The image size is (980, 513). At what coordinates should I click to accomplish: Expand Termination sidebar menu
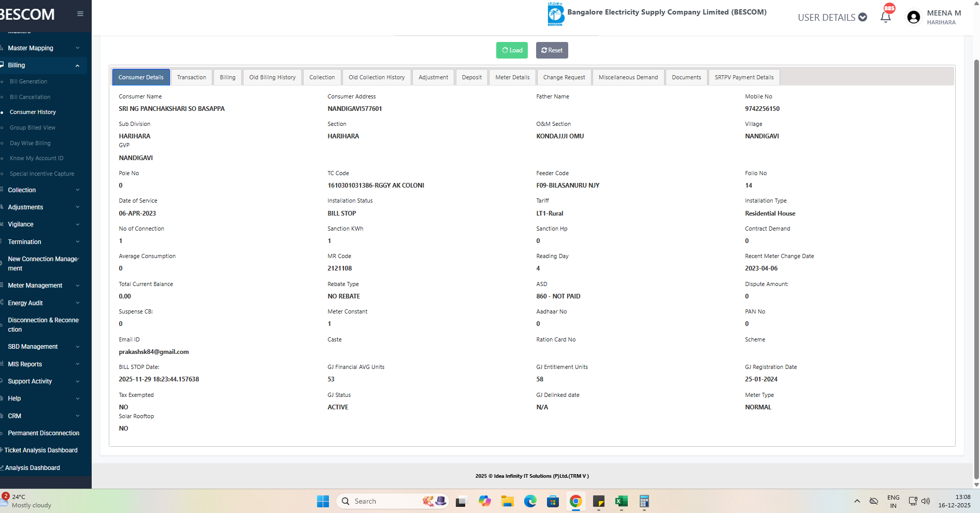(42, 242)
